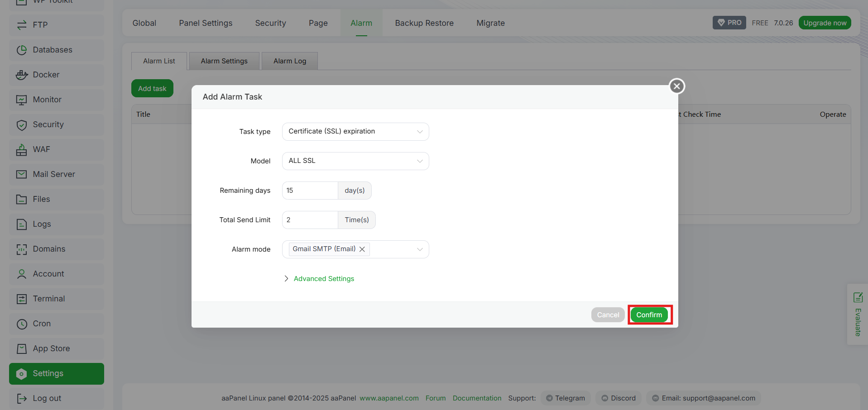Image resolution: width=868 pixels, height=410 pixels.
Task: Click the Domains icon in sidebar
Action: (22, 249)
